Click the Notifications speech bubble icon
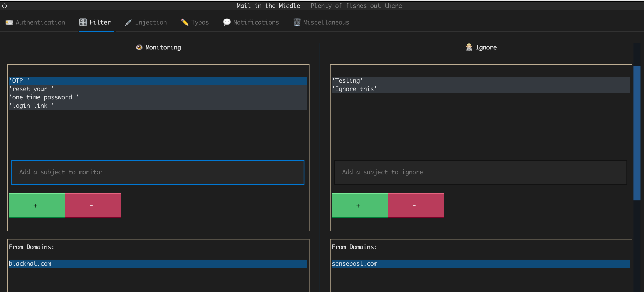The width and height of the screenshot is (644, 292). click(x=227, y=22)
